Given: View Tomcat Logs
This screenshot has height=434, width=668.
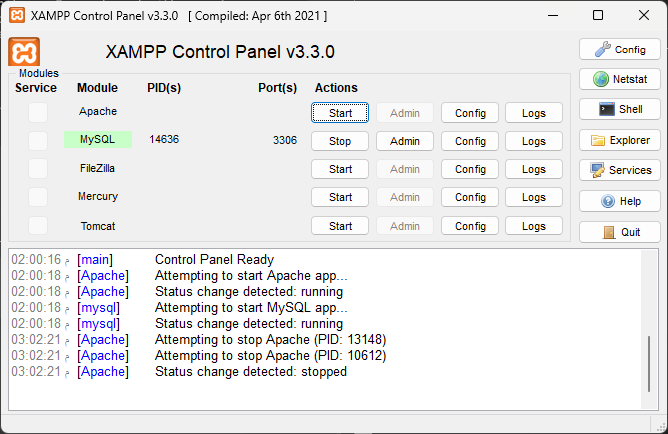Looking at the screenshot, I should 534,226.
